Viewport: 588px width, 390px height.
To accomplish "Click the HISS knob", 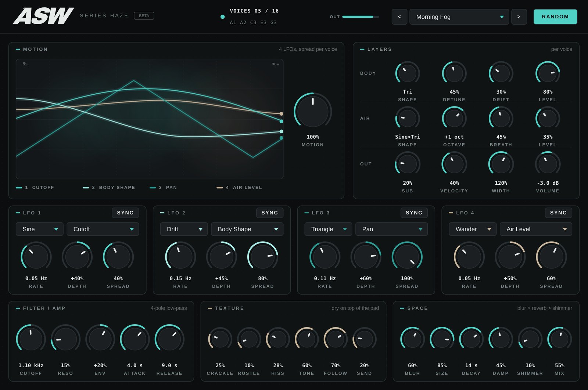I will [x=278, y=339].
